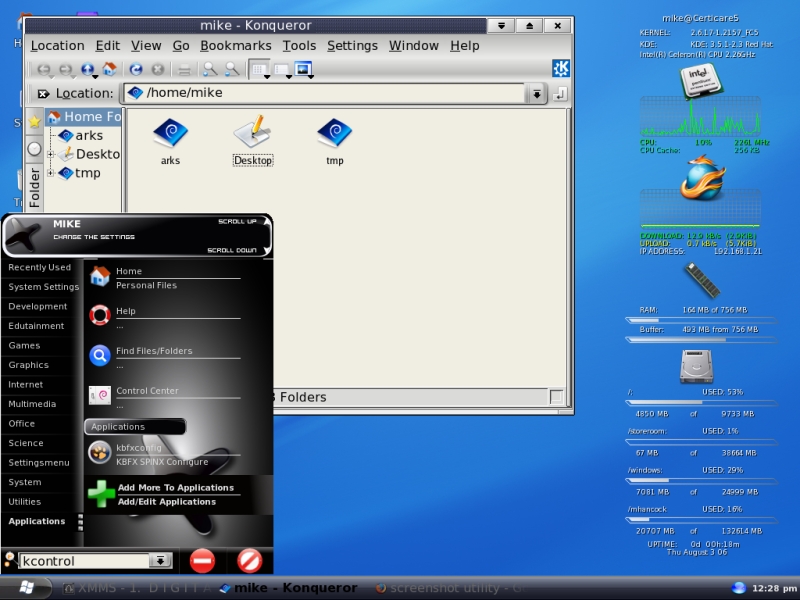Open the View menu
The image size is (800, 600).
pyautogui.click(x=146, y=46)
